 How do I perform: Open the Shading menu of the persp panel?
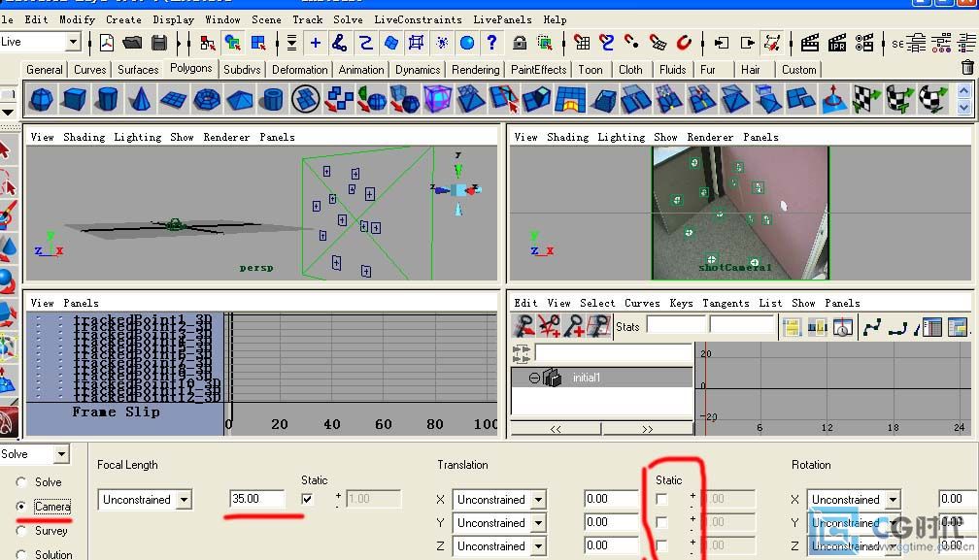84,137
